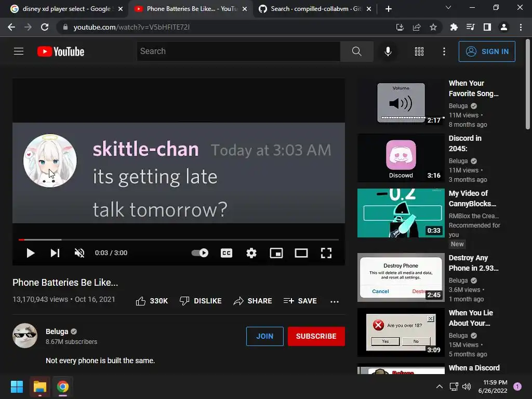
Task: Open volume control in system tray
Action: pyautogui.click(x=467, y=387)
